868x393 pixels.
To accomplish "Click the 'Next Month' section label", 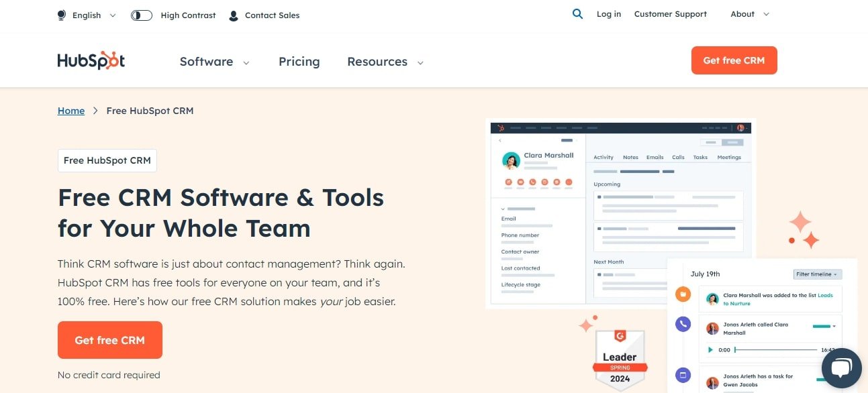I will click(x=609, y=262).
